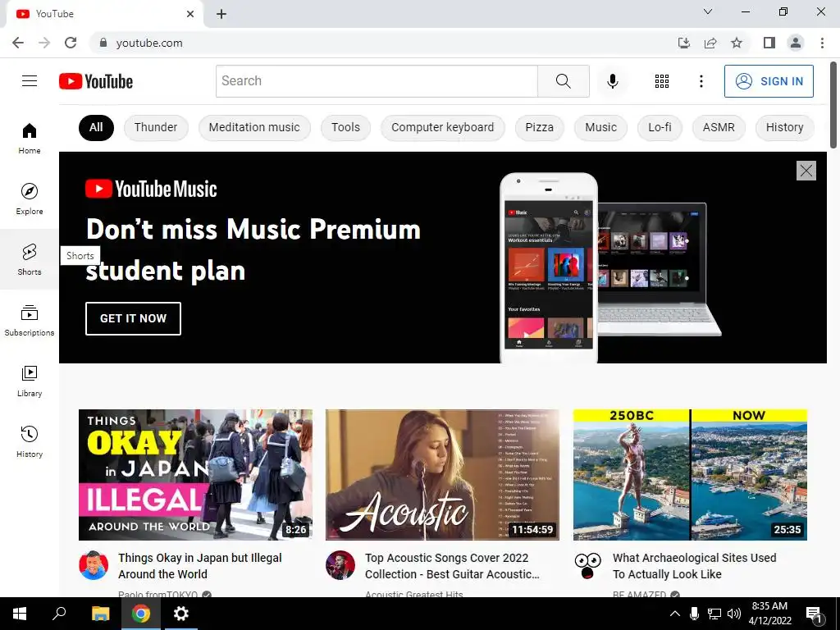Open the notification center
840x630 pixels.
coord(813,614)
